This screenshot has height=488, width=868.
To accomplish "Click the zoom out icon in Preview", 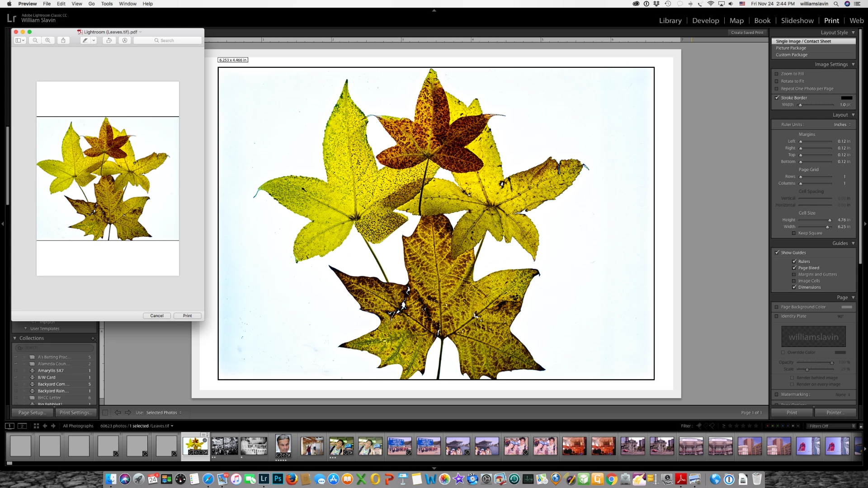I will pos(35,40).
